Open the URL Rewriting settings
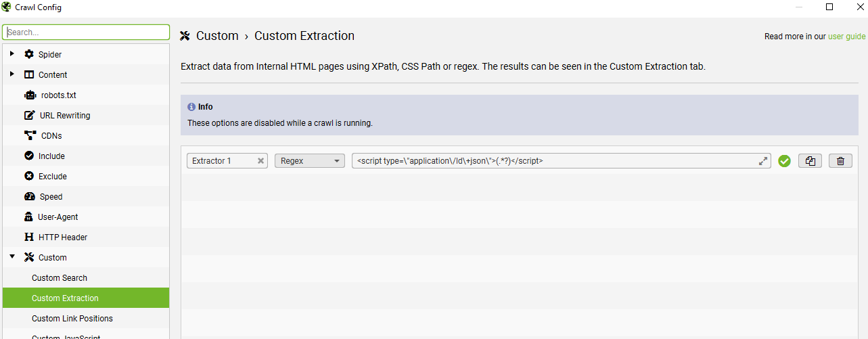This screenshot has height=339, width=868. coord(64,116)
